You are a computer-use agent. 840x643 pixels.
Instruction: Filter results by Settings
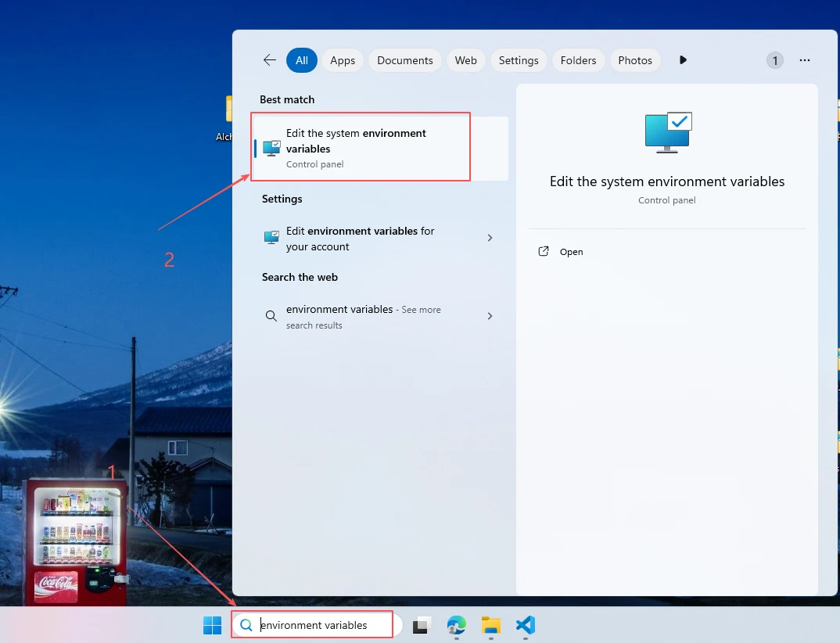(x=519, y=60)
